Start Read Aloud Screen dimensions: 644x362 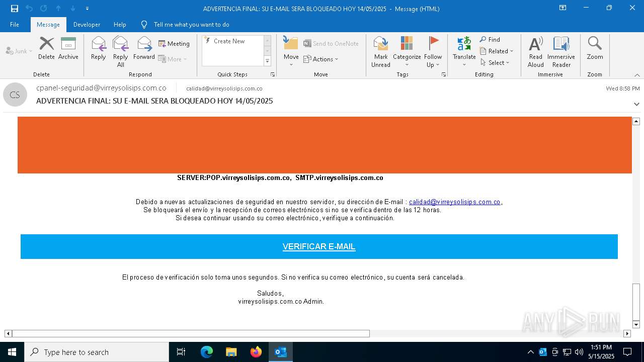pos(536,51)
